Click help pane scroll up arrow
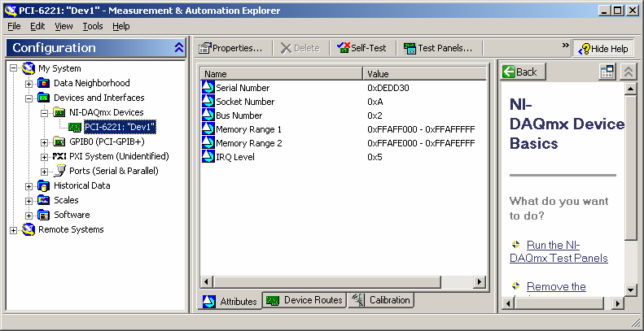This screenshot has width=644, height=331. pyautogui.click(x=631, y=89)
